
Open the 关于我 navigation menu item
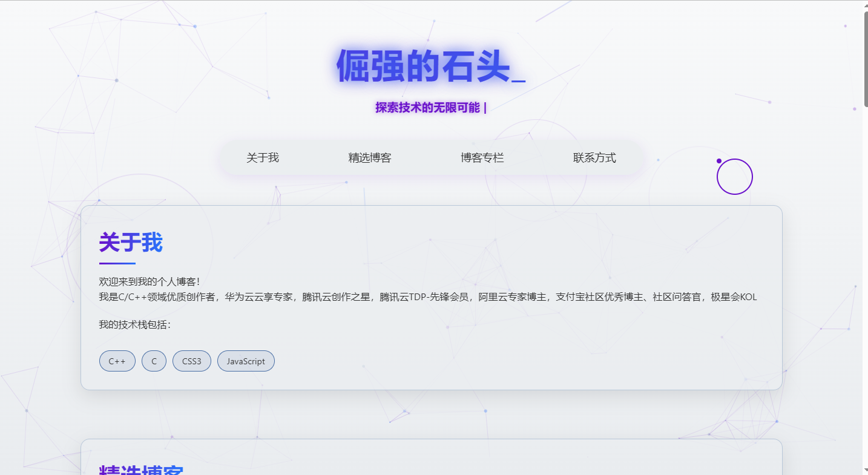(x=263, y=158)
